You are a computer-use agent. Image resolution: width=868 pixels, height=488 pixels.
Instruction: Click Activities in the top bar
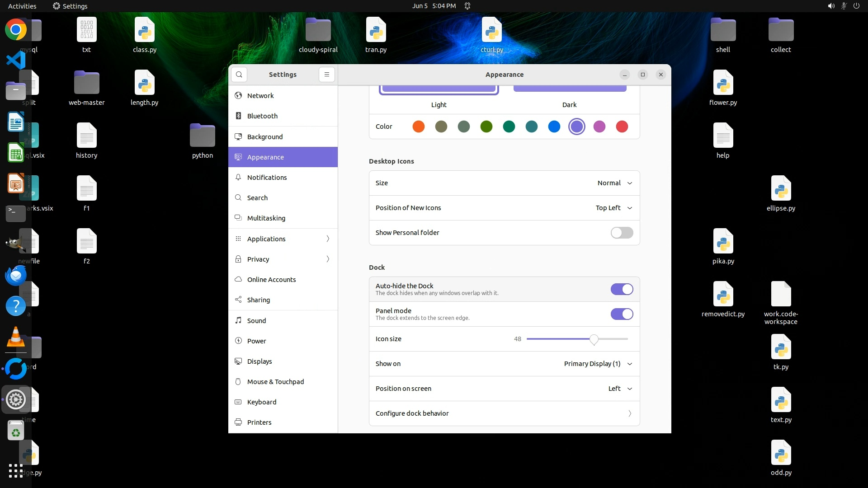22,6
